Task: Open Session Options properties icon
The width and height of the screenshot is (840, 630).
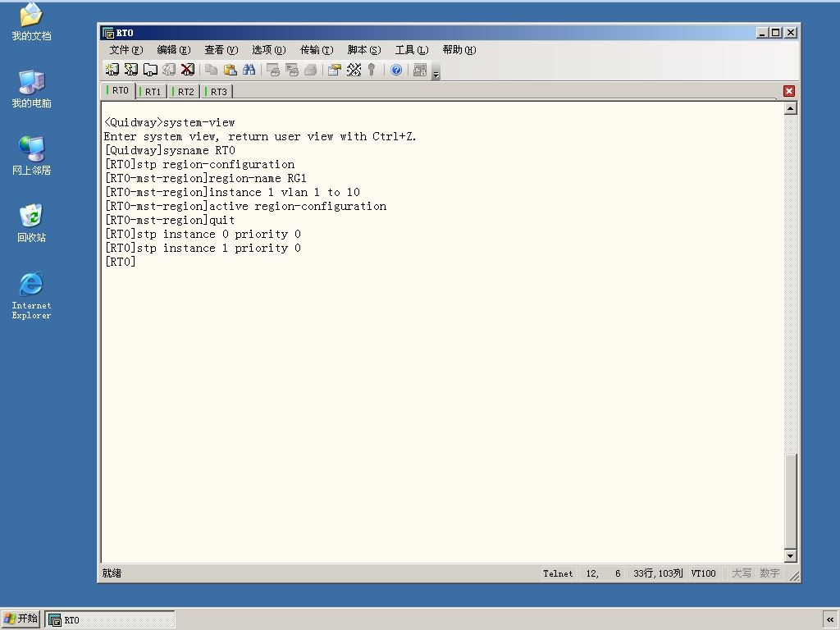Action: [335, 70]
